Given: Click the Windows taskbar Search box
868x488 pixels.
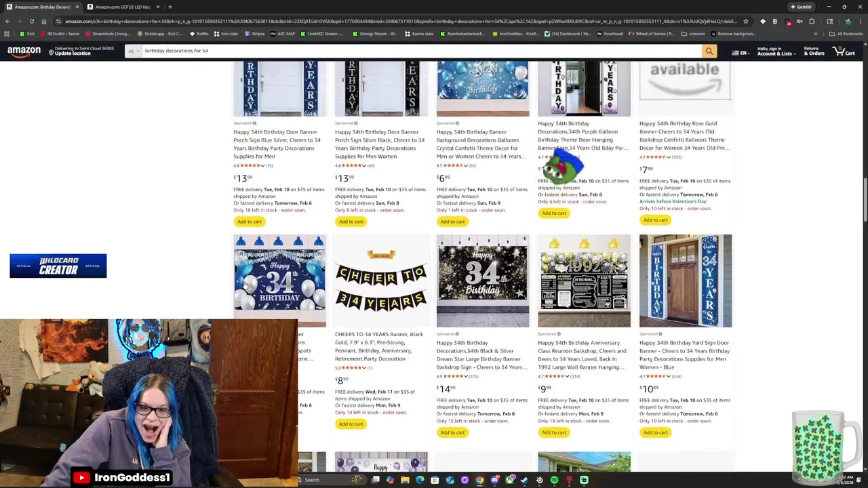Looking at the screenshot, I should 332,480.
